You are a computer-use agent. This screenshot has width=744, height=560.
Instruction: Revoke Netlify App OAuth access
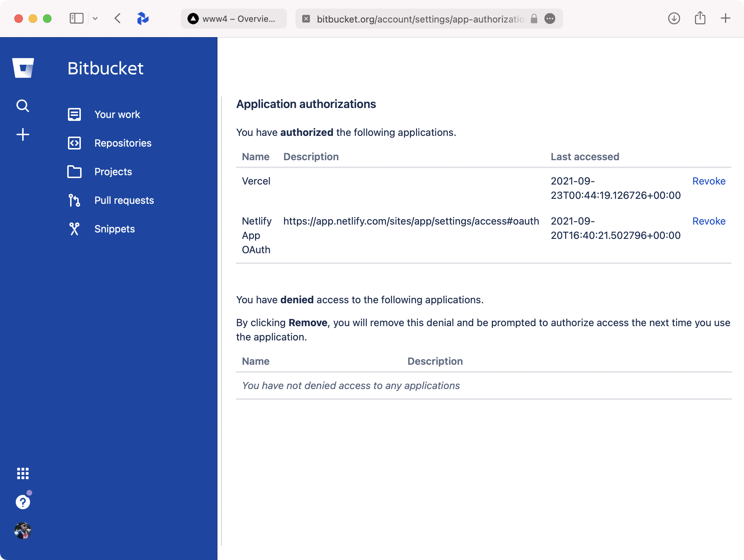coord(709,221)
